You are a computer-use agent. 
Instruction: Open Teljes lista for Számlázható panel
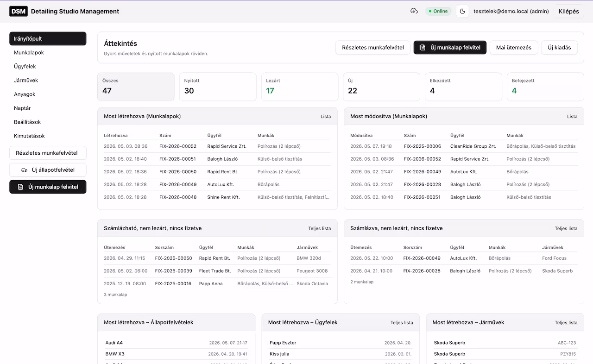click(320, 228)
